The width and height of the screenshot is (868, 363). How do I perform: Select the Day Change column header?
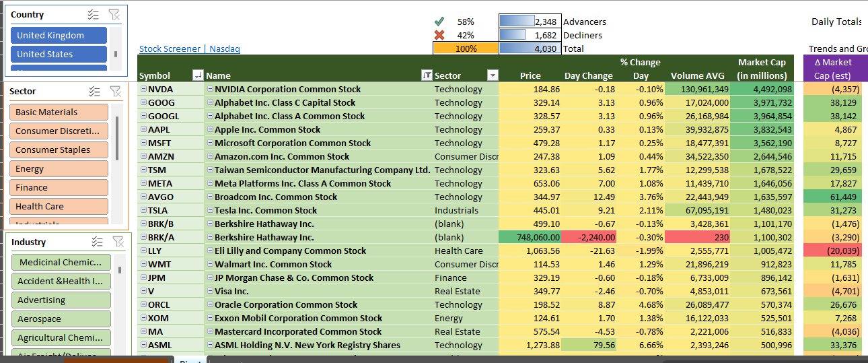(x=589, y=75)
